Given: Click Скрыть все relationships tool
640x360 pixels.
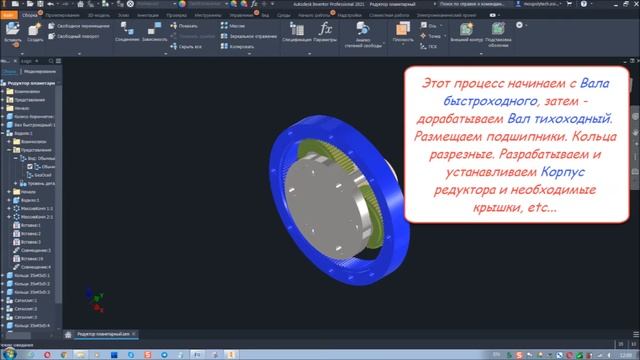Looking at the screenshot, I should pyautogui.click(x=186, y=47).
